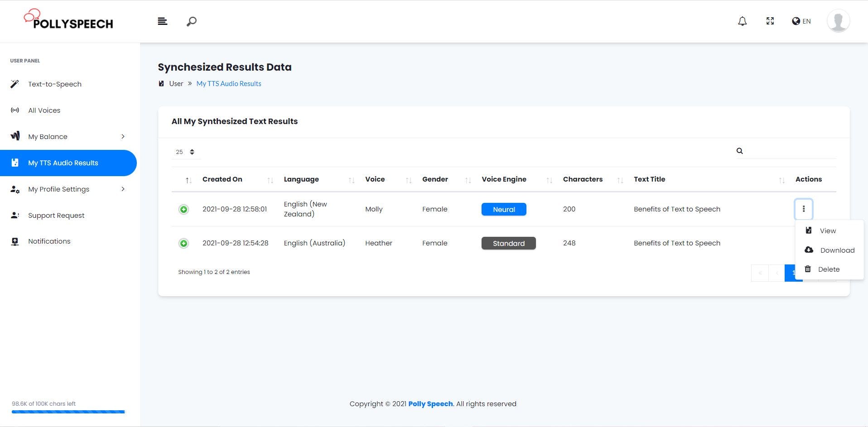The height and width of the screenshot is (427, 868).
Task: Open the 25 entries-per-page dropdown
Action: 186,152
